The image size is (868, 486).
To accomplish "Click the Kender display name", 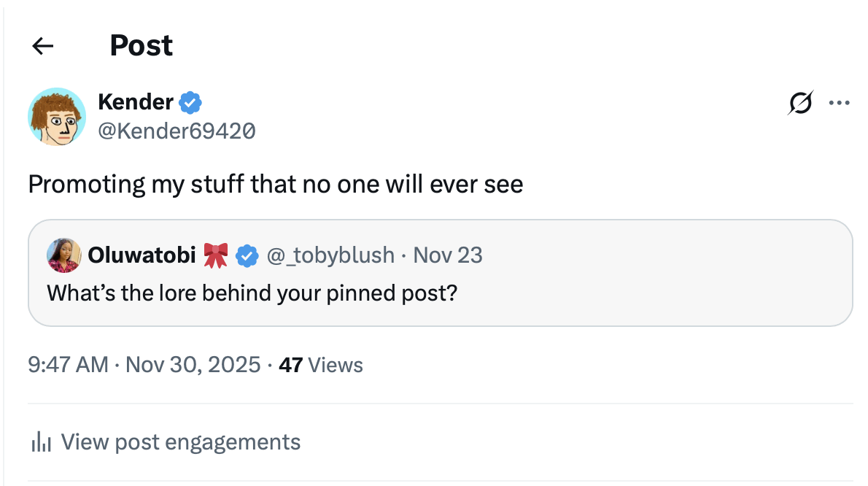I will pos(136,103).
